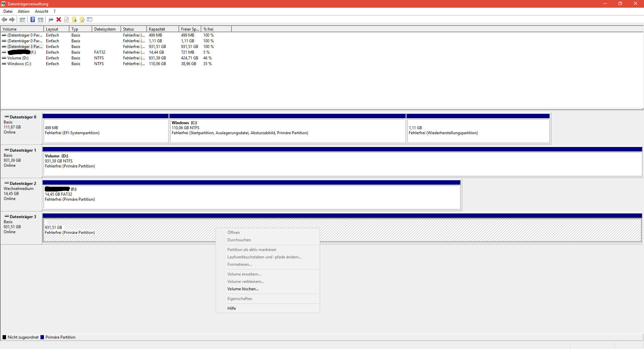Select the Datenträger 0 disk label panel
Image resolution: width=644 pixels, height=349 pixels.
point(21,128)
